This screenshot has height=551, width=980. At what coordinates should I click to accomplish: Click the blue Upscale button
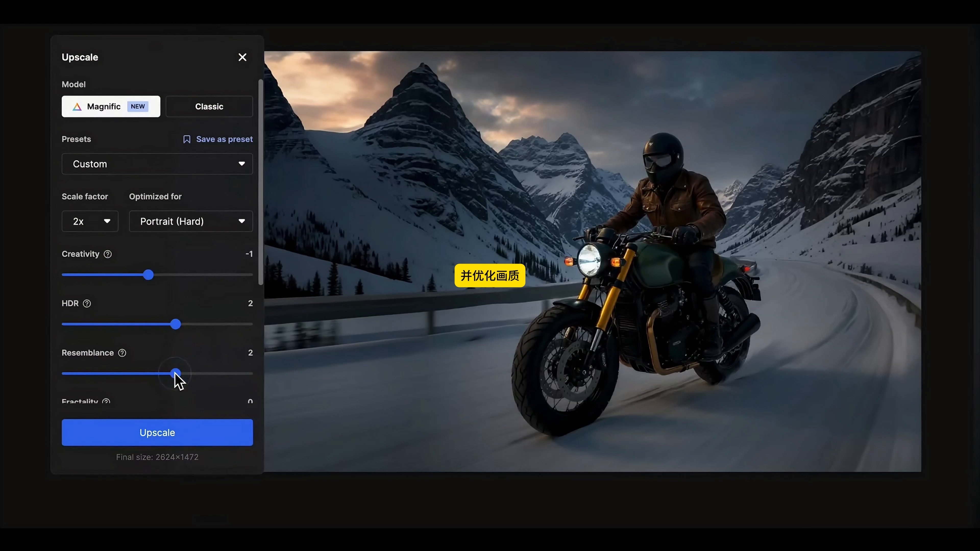point(157,432)
